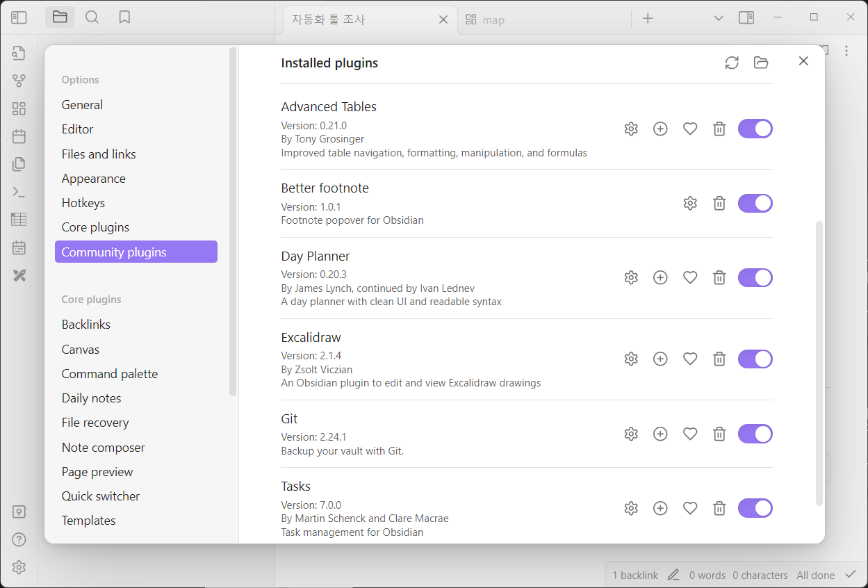Open Advanced Tables plugin settings gear
The width and height of the screenshot is (868, 588).
(x=631, y=129)
